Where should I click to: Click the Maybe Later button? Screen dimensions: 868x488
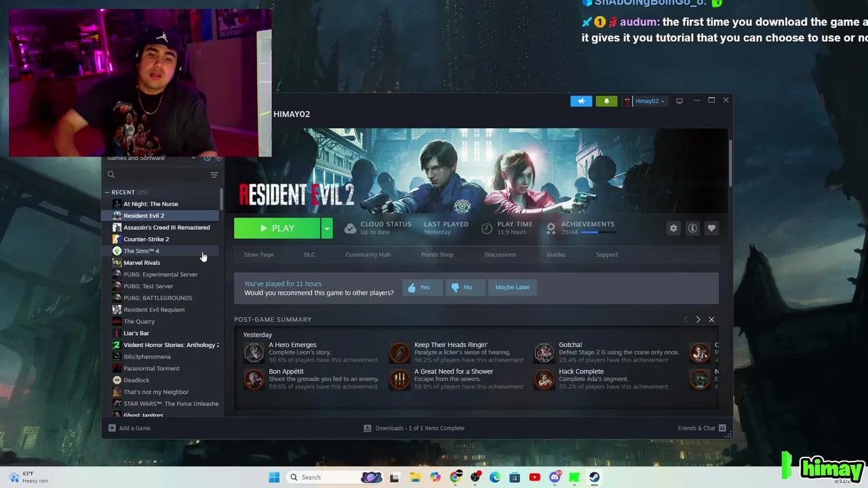click(512, 287)
